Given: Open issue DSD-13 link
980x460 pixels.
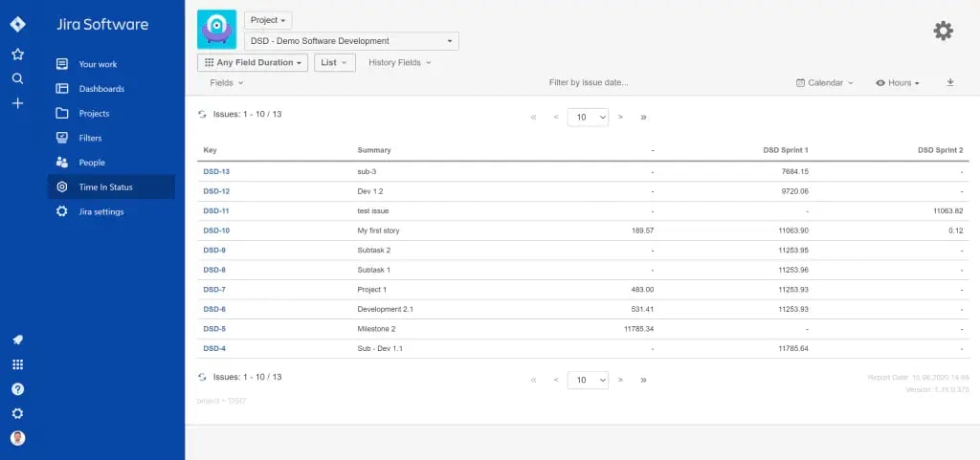Looking at the screenshot, I should [216, 171].
